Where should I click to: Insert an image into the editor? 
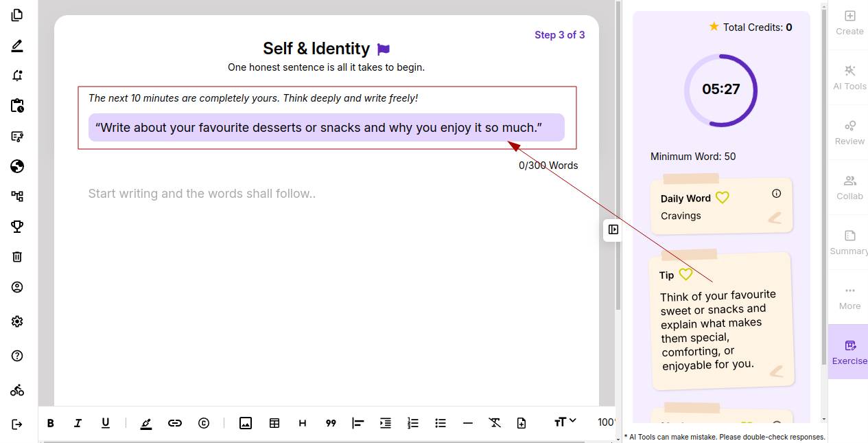(246, 423)
